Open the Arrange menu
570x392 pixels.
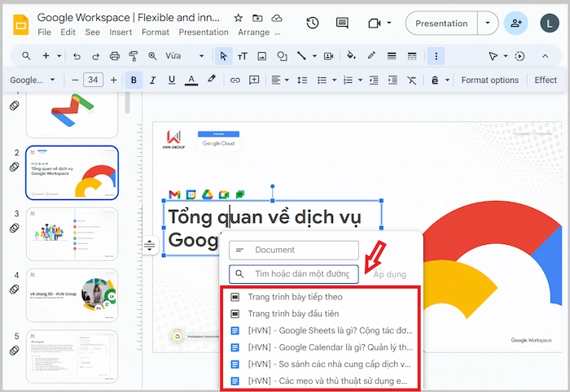(254, 33)
